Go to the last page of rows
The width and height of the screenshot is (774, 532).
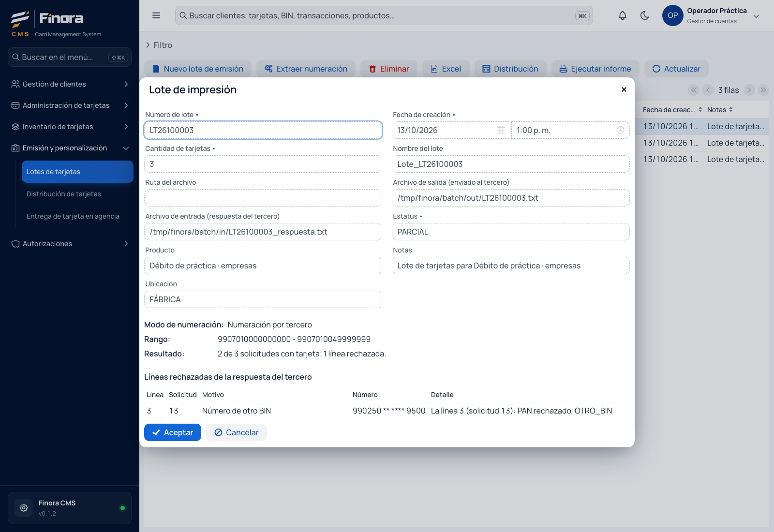click(763, 90)
